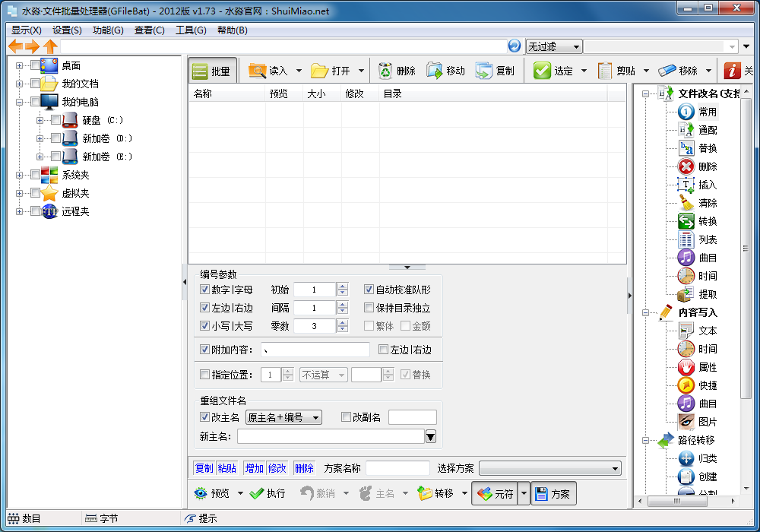Screen dimensions: 760x532
Task: Click the 打开 folder toolbar icon
Action: point(319,71)
